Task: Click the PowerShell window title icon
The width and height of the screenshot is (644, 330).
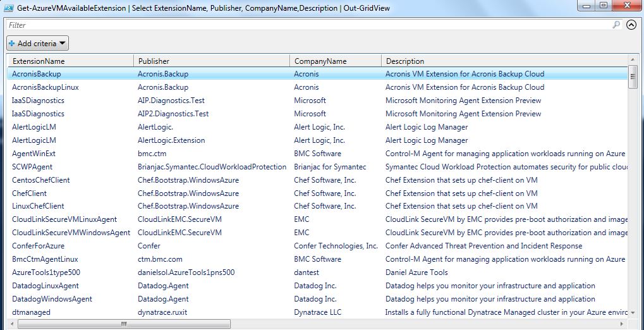Action: click(x=10, y=8)
